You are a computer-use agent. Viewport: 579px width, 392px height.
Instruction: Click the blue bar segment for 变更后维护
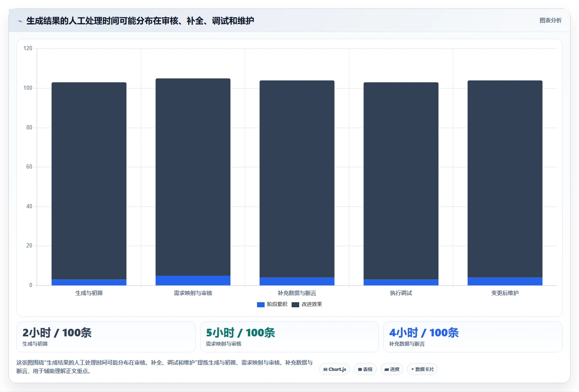pos(505,282)
